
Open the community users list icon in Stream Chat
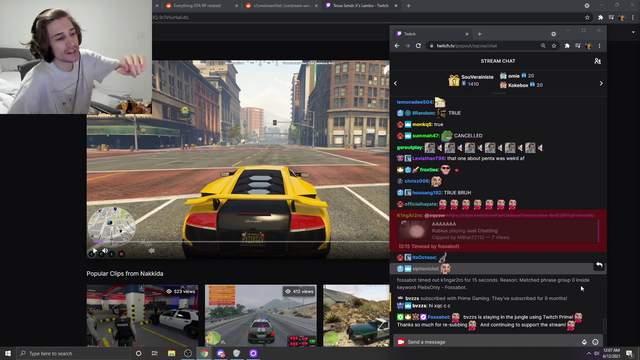click(597, 61)
